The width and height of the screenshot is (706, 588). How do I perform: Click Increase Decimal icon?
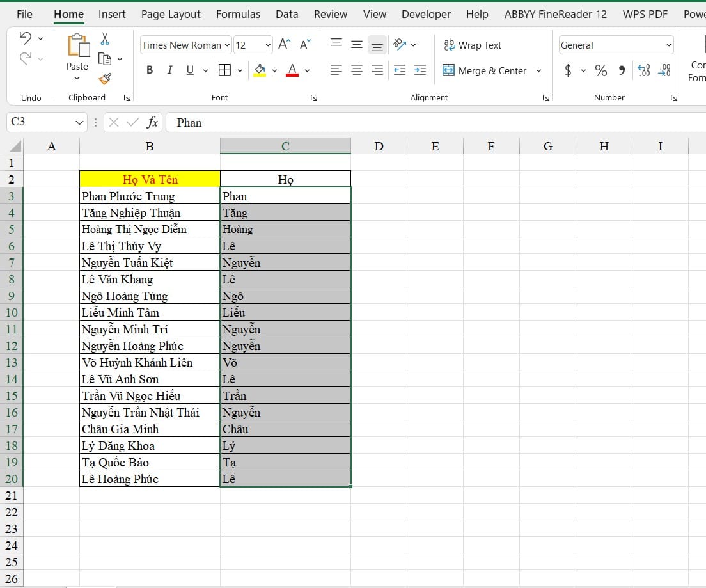(644, 70)
